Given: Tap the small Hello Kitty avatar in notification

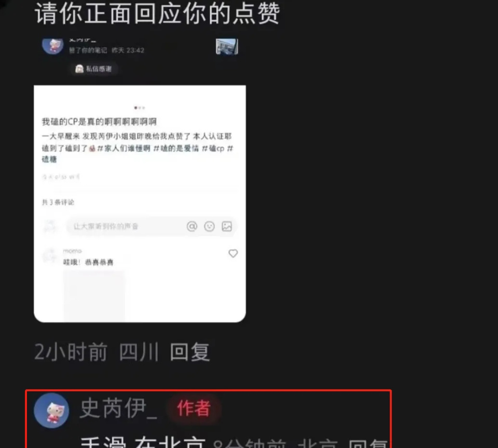Looking at the screenshot, I should click(x=53, y=45).
